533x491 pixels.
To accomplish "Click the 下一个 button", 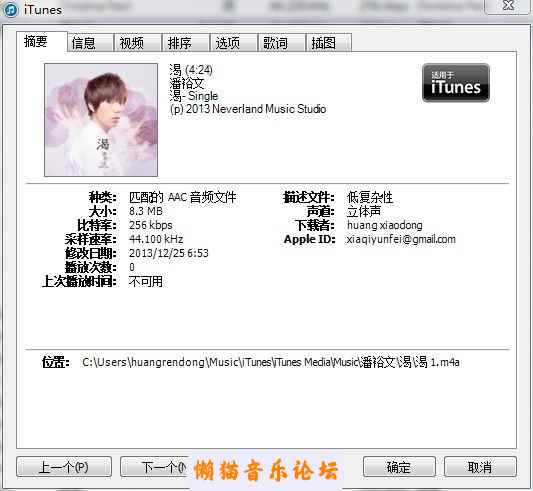I will 155,467.
